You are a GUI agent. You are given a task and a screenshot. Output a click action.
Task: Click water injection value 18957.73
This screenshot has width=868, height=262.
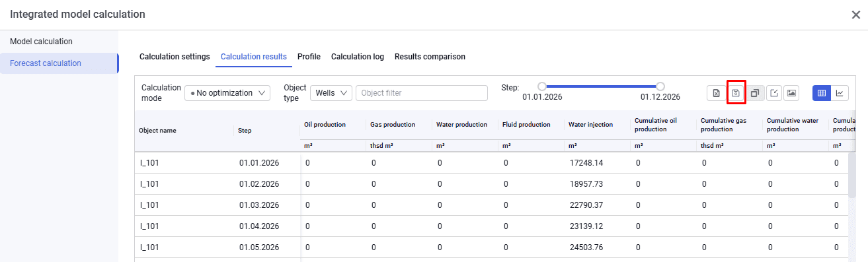tap(586, 183)
